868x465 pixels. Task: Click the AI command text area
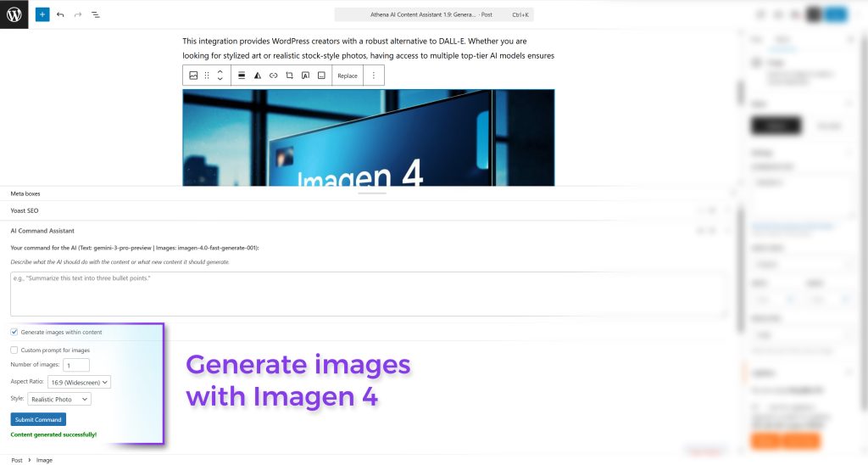367,294
